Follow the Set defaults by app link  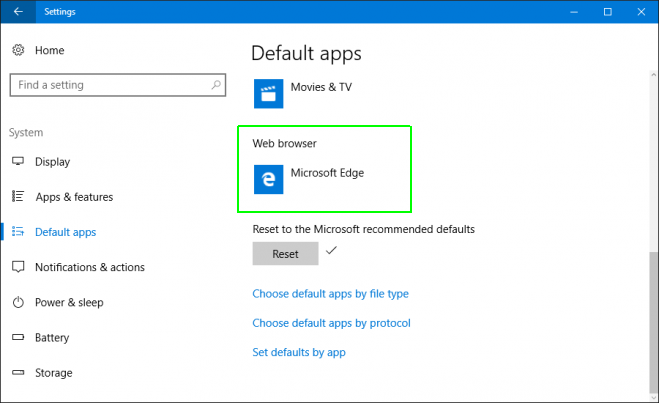[x=299, y=352]
